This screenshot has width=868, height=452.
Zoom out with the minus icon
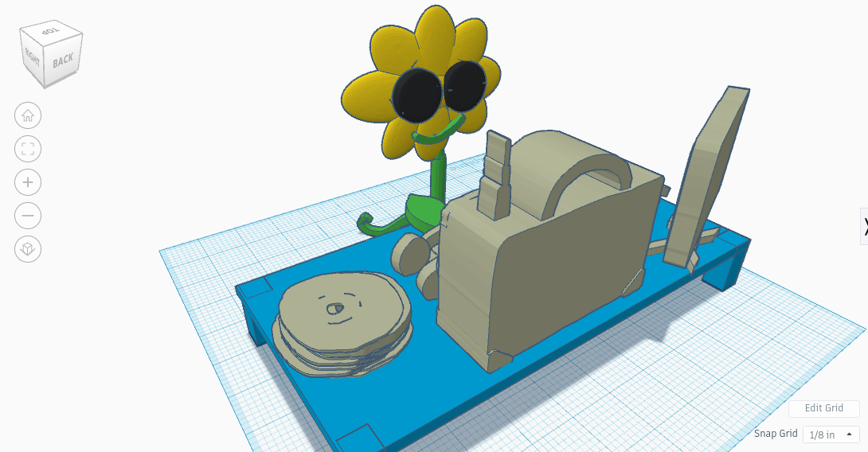coord(28,215)
